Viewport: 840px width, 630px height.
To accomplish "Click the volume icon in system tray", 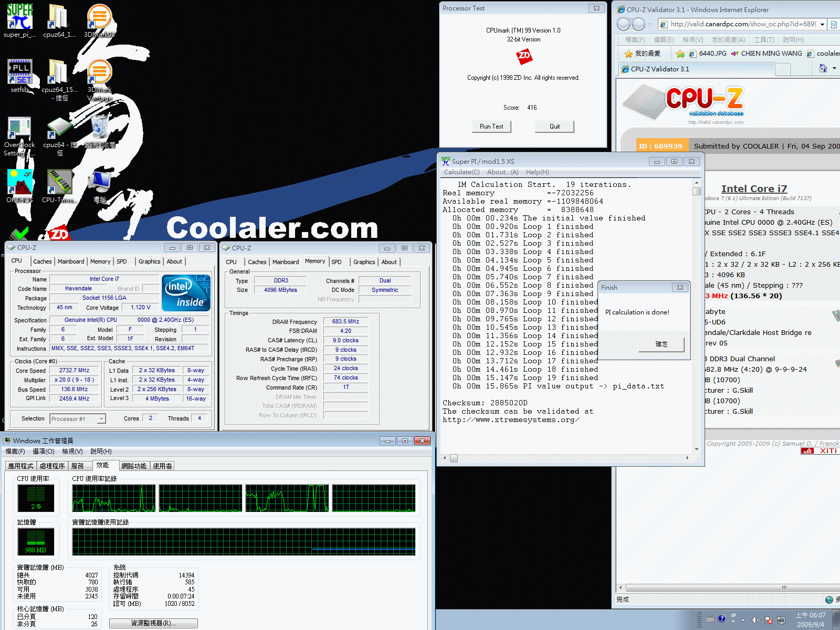I will tap(755, 620).
